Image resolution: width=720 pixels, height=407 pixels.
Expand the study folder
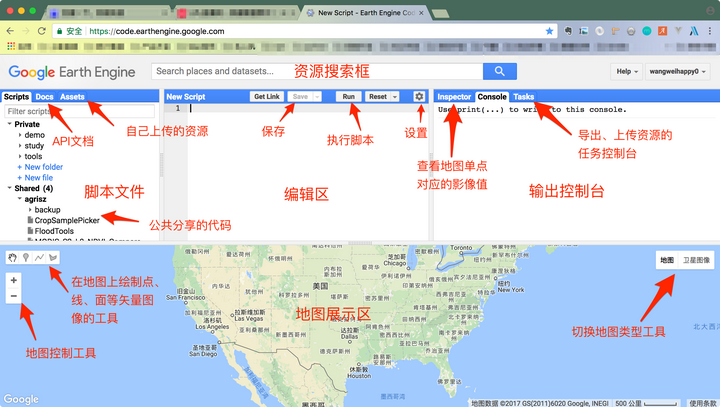click(x=20, y=146)
